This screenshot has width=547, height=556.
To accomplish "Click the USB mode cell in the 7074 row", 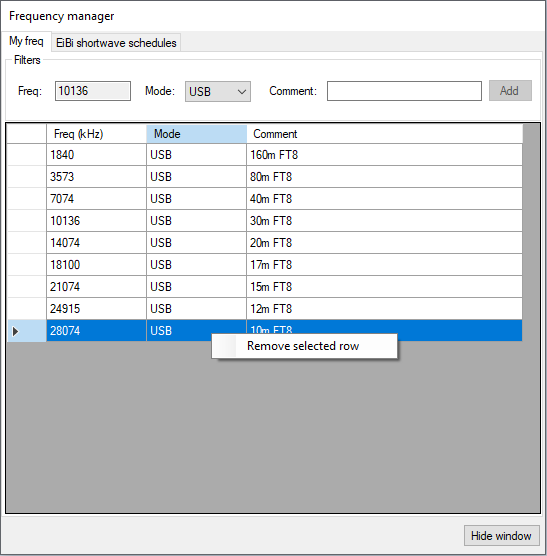I will pos(196,199).
